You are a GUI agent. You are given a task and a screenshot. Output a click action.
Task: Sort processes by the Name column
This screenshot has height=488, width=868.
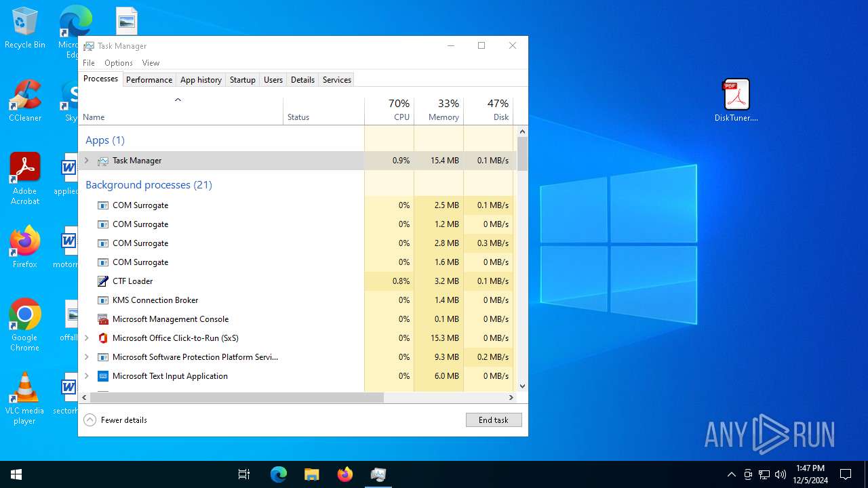coord(181,110)
